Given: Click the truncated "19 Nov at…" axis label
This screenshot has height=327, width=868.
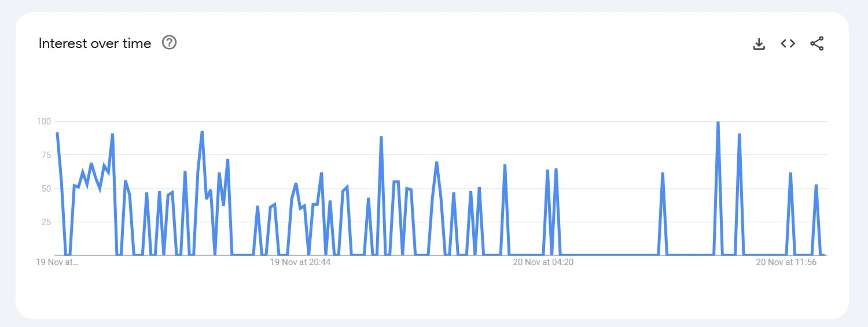Looking at the screenshot, I should tap(57, 262).
